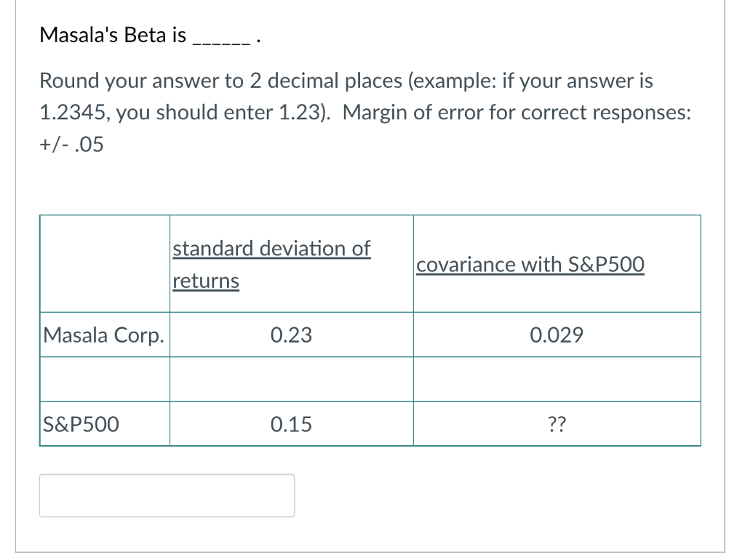Viewport: 745px width, 560px height.
Task: Click the word 'returns' in header
Action: 206,280
